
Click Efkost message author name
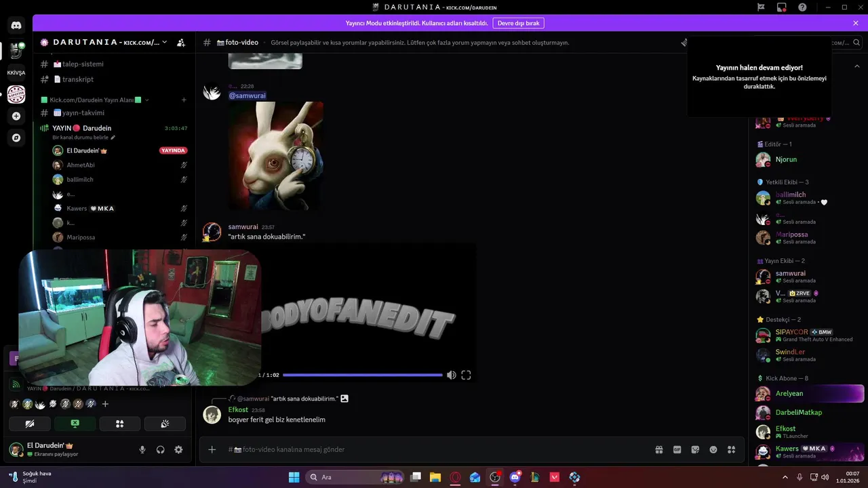pyautogui.click(x=238, y=410)
